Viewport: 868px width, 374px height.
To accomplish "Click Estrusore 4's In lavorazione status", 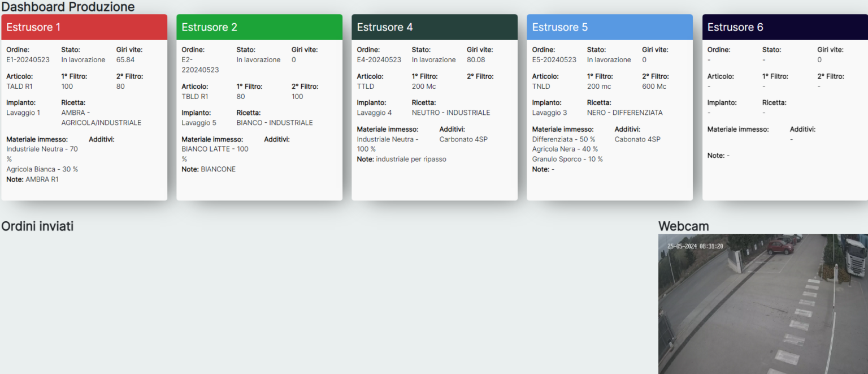I will pos(434,60).
